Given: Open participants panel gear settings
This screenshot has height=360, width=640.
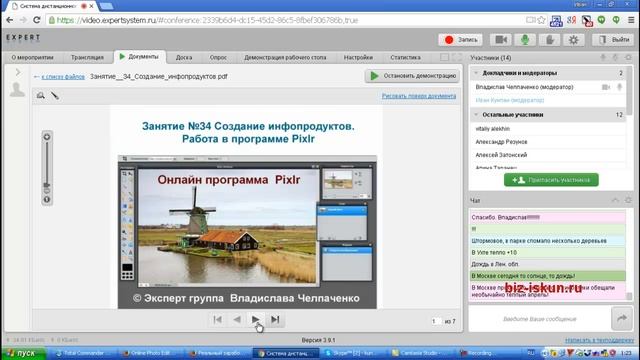Looking at the screenshot, I should coord(628,58).
